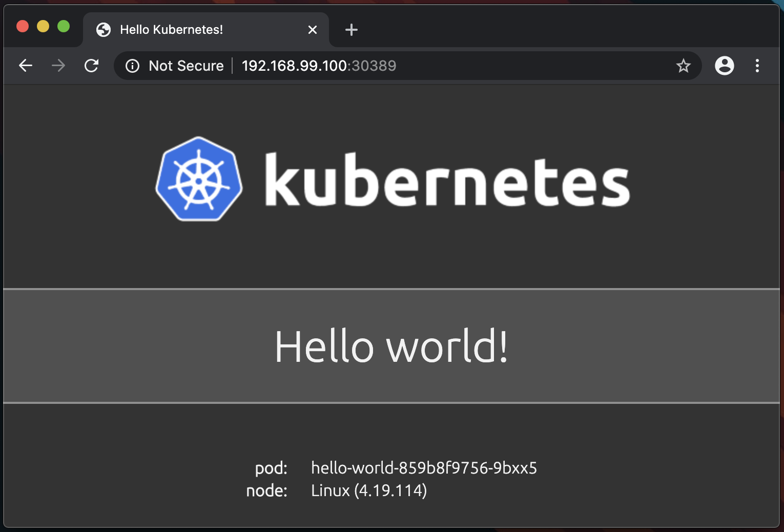Click the globe favicon on the tab

pos(104,30)
